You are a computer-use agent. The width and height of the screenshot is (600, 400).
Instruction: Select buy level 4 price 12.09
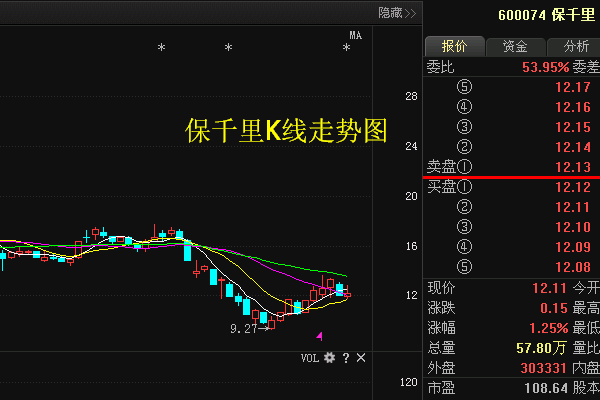(573, 247)
